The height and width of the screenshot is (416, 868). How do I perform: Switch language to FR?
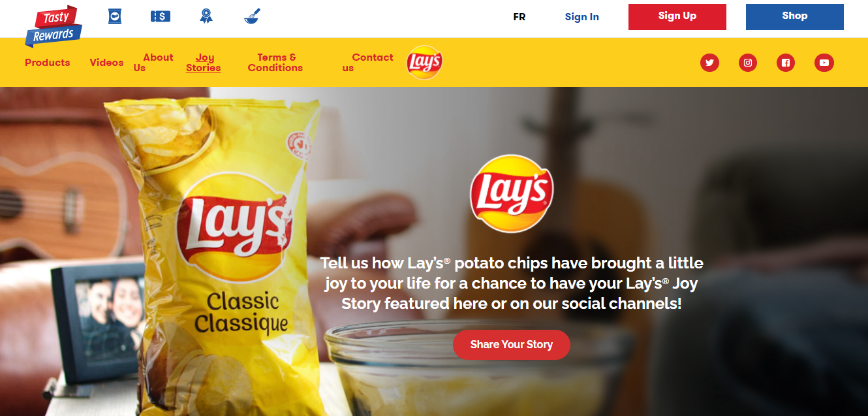(x=519, y=17)
